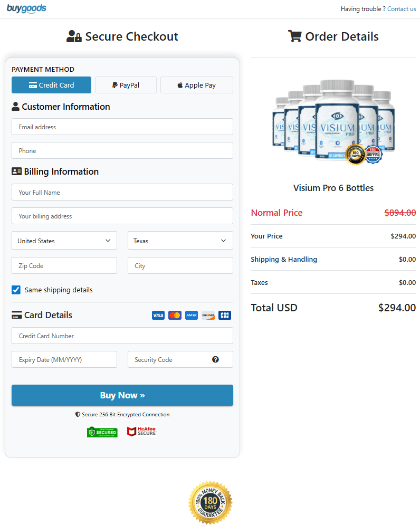
Task: Open the United States country dropdown
Action: click(64, 241)
